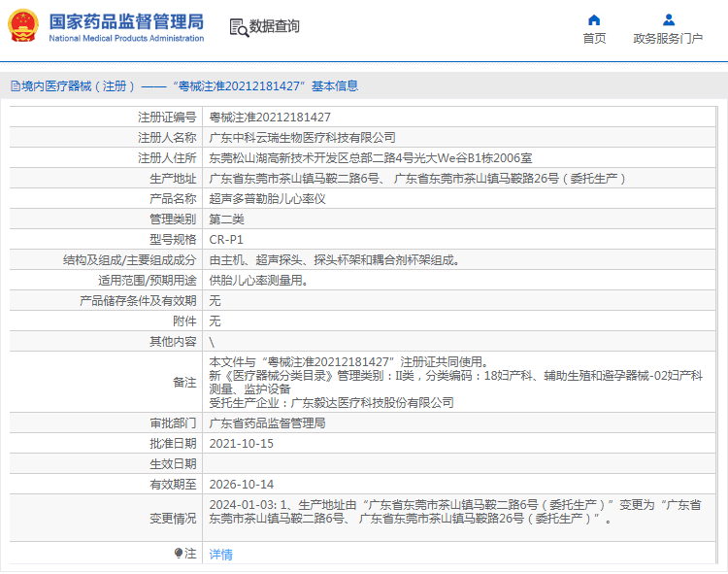Viewport: 728px width, 574px height.
Task: Click the 有效期至 label
Action: coord(173,485)
